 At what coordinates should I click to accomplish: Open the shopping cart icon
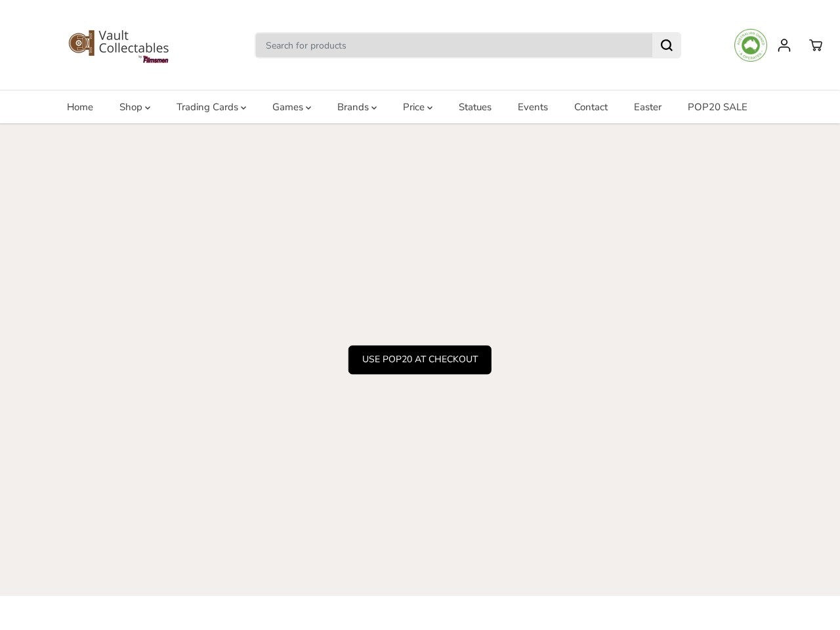pos(815,45)
